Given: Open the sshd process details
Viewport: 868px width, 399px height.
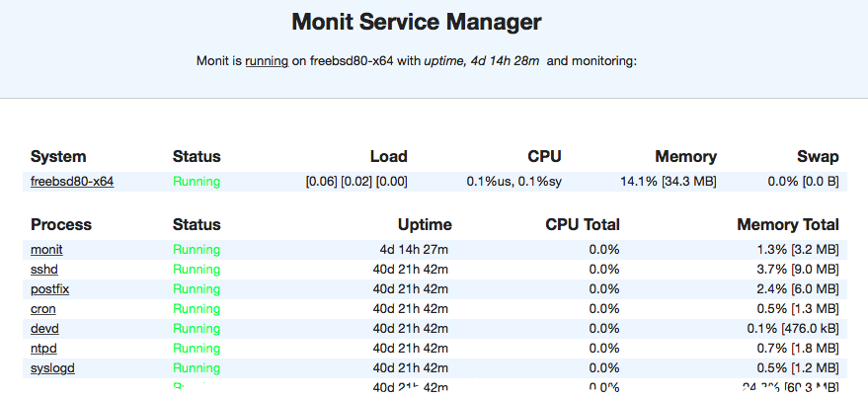Looking at the screenshot, I should (x=45, y=269).
